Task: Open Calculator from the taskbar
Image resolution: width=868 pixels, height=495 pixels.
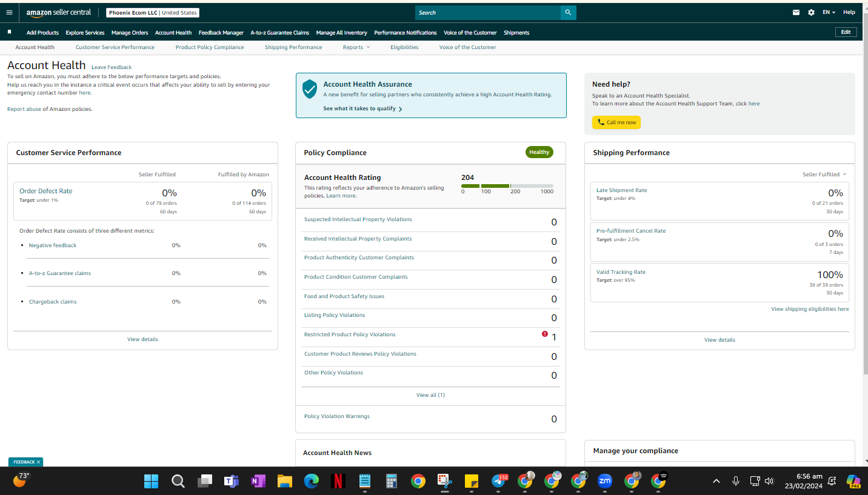Action: (392, 481)
